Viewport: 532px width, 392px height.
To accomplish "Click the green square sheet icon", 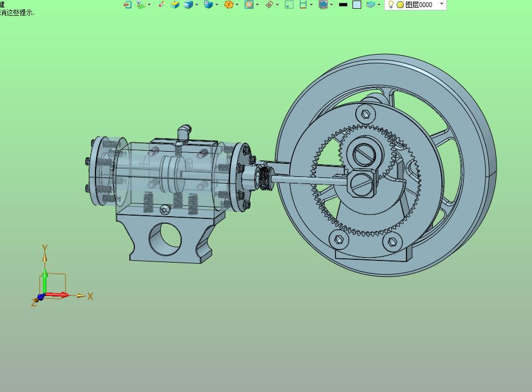I will (x=289, y=4).
